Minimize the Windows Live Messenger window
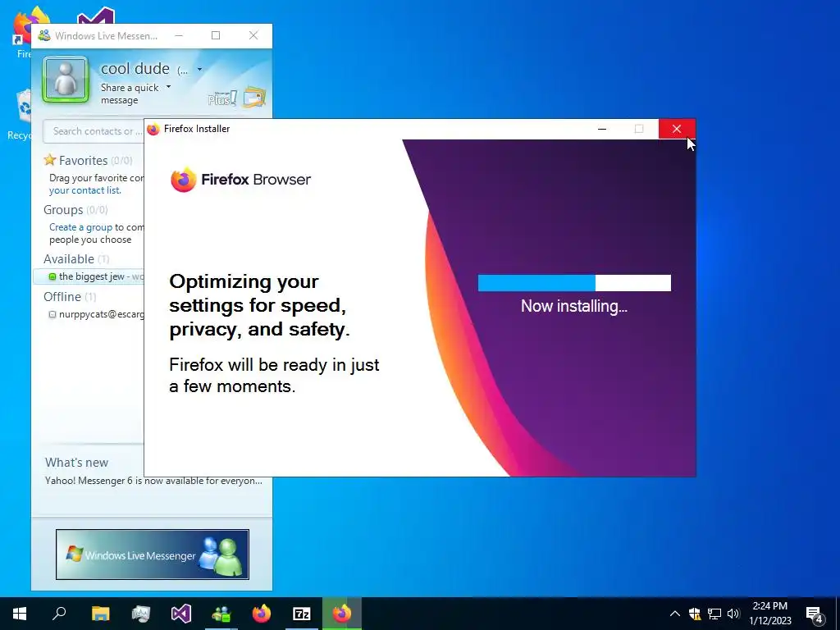Viewport: 840px width, 630px height. point(179,35)
